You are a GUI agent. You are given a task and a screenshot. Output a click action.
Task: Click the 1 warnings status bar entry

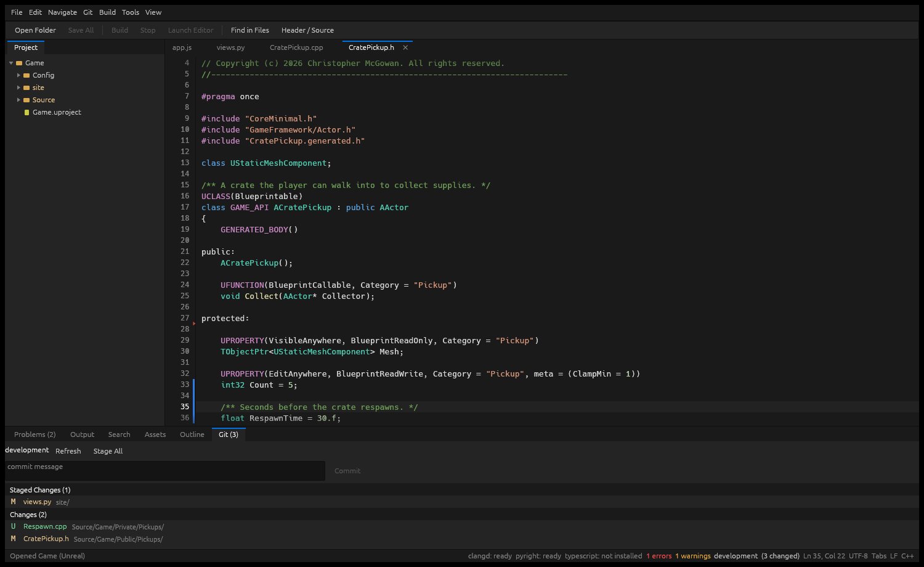pyautogui.click(x=693, y=556)
